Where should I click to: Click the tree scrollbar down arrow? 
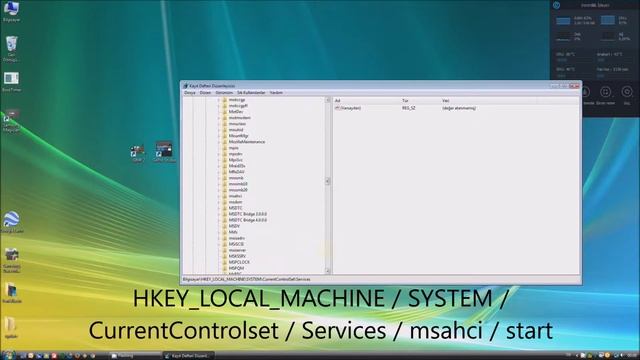point(327,271)
